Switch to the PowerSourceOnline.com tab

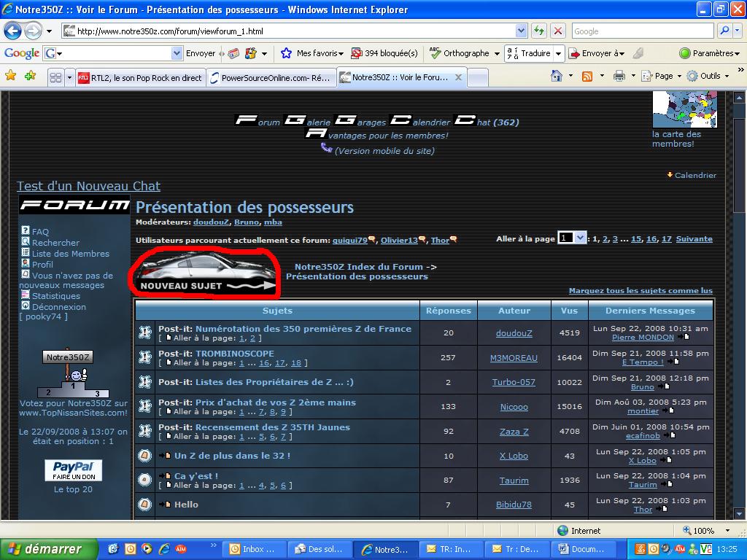click(270, 78)
